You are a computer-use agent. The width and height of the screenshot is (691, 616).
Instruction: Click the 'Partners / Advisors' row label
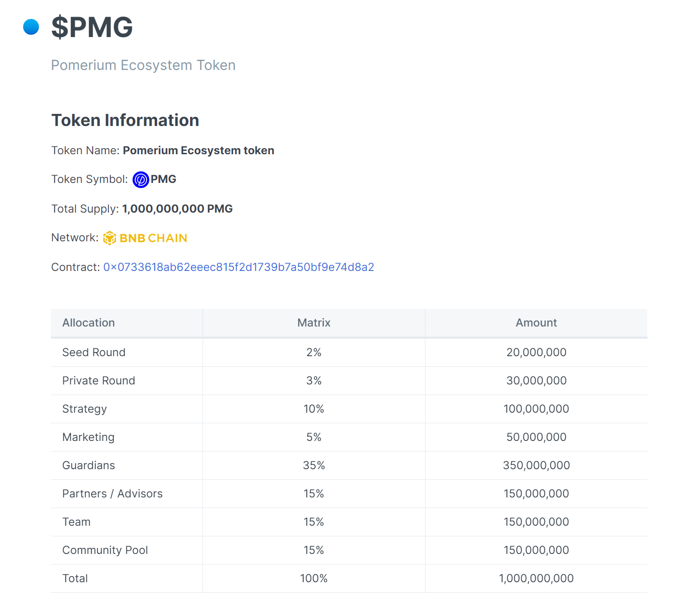pyautogui.click(x=113, y=494)
